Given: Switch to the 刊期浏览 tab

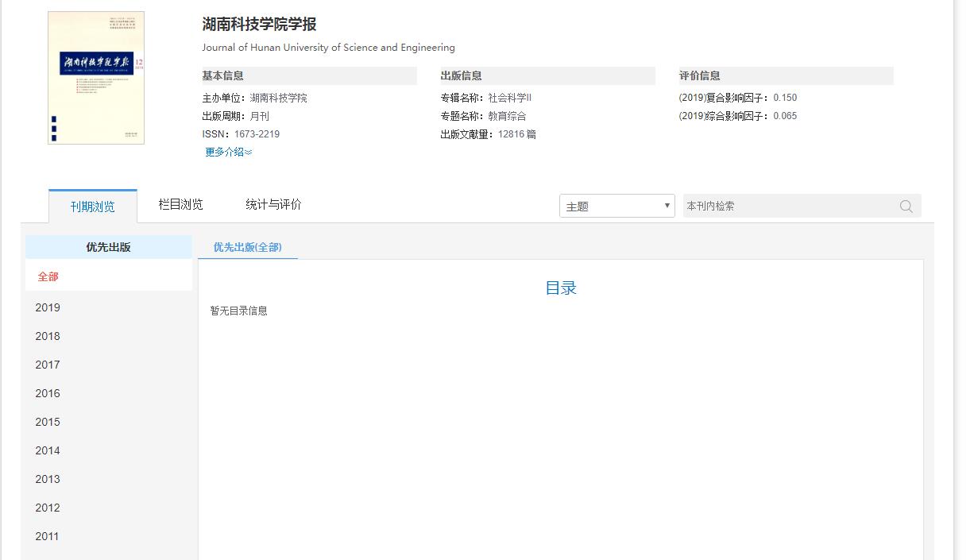Looking at the screenshot, I should (92, 207).
